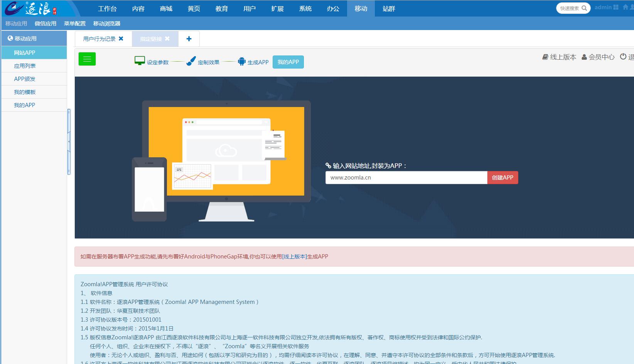Screen dimensions: 634x364
Task: Click the blue 我的APP button
Action: (288, 62)
